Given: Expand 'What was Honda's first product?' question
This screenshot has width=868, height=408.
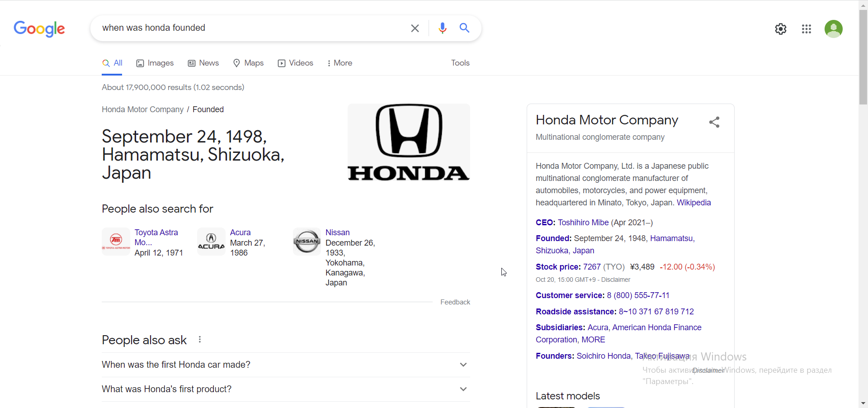Looking at the screenshot, I should [x=286, y=389].
